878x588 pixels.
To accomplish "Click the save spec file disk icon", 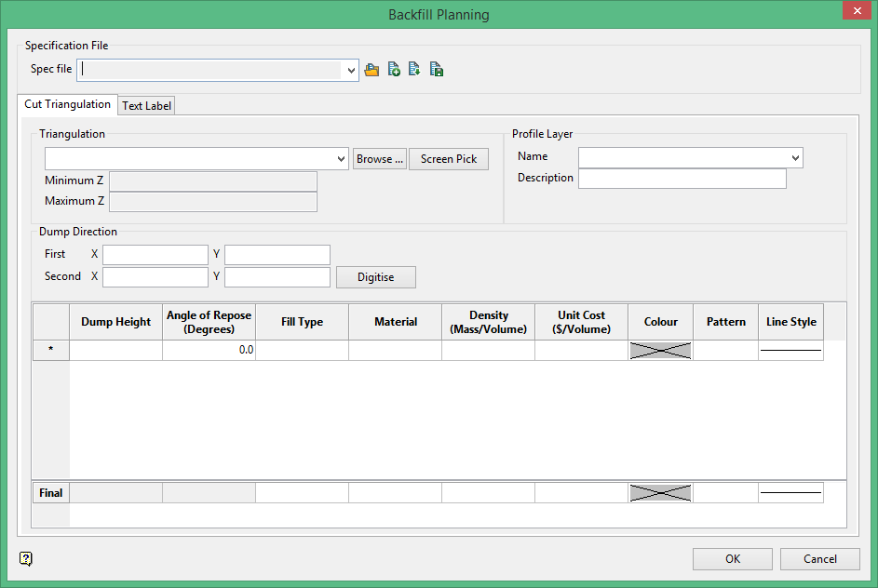I will point(437,70).
